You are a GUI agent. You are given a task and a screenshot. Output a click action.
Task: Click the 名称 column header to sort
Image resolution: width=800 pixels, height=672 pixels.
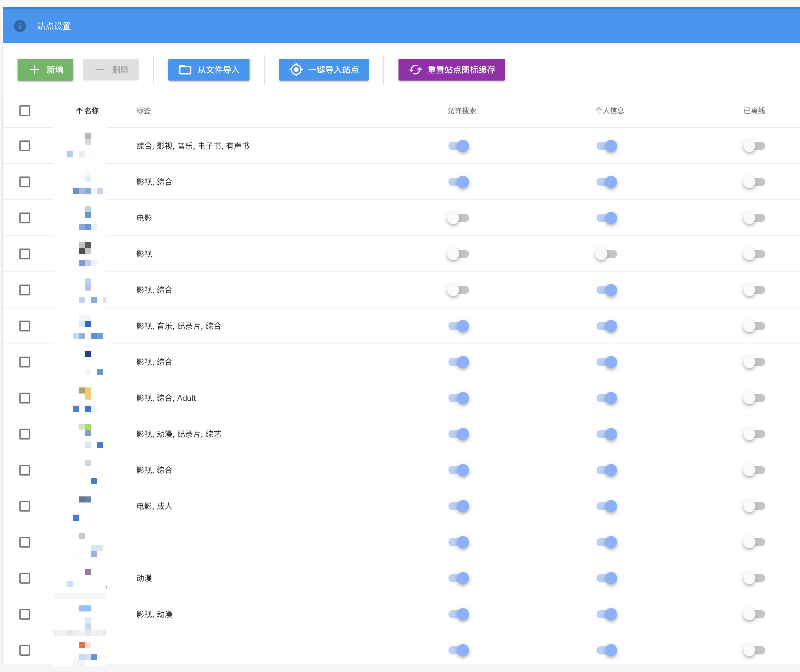point(91,111)
